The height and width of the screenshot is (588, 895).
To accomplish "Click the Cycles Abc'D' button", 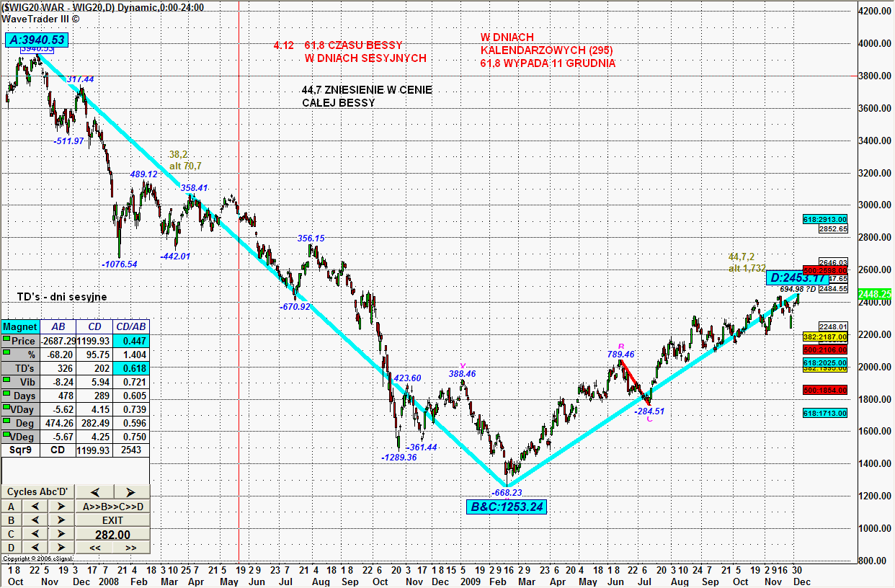I will (38, 491).
